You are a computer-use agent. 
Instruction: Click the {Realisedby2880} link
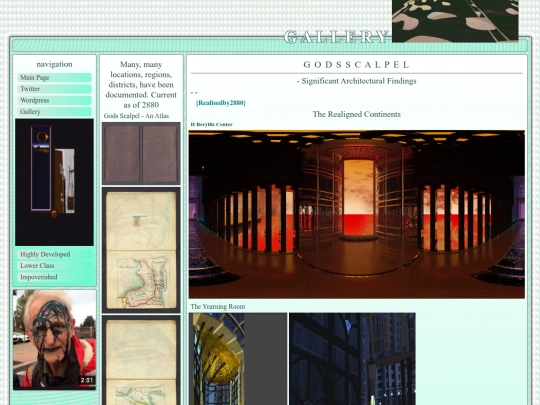(x=220, y=103)
